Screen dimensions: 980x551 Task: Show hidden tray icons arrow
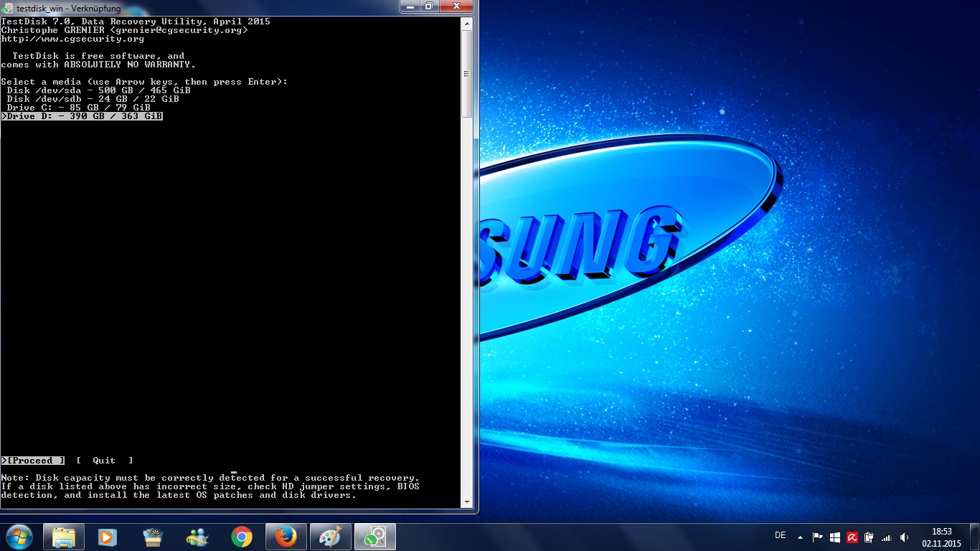pyautogui.click(x=800, y=537)
